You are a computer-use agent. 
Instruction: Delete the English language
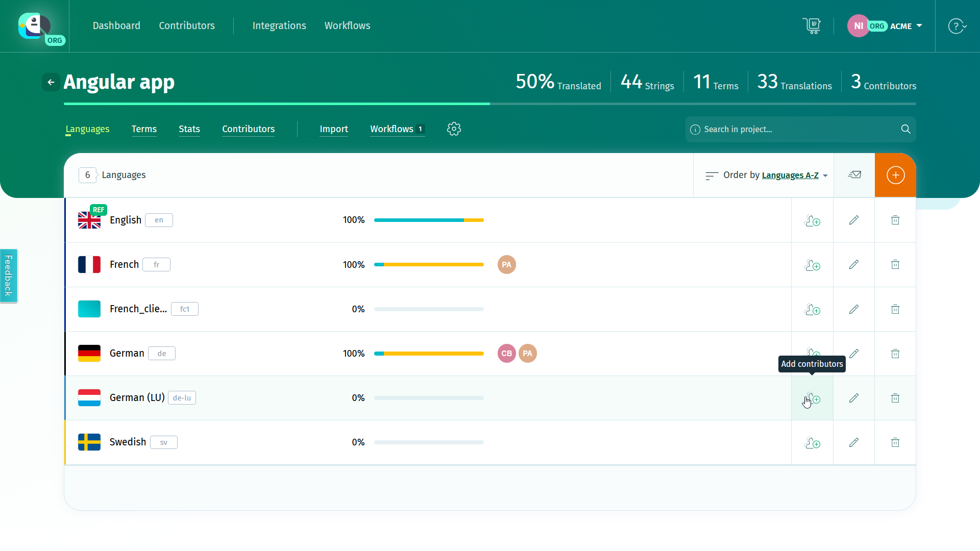click(895, 220)
